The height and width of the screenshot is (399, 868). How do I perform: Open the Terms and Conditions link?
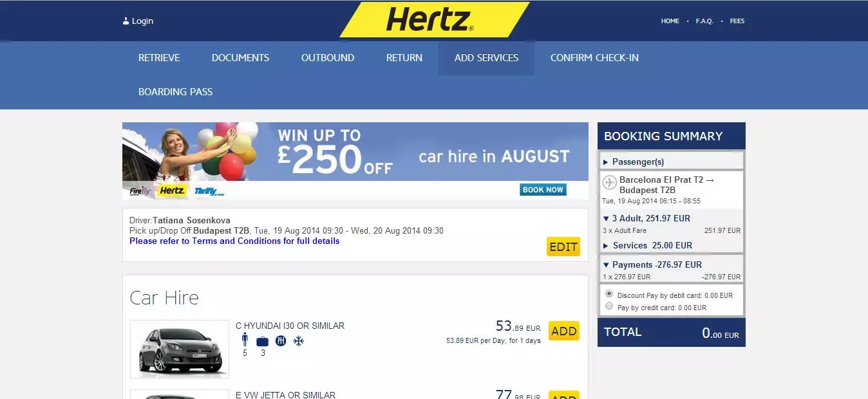point(234,241)
